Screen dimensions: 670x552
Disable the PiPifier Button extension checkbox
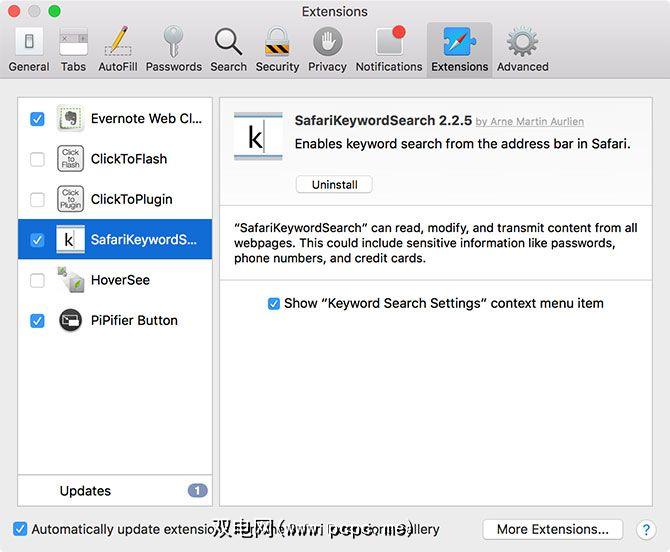coord(37,320)
